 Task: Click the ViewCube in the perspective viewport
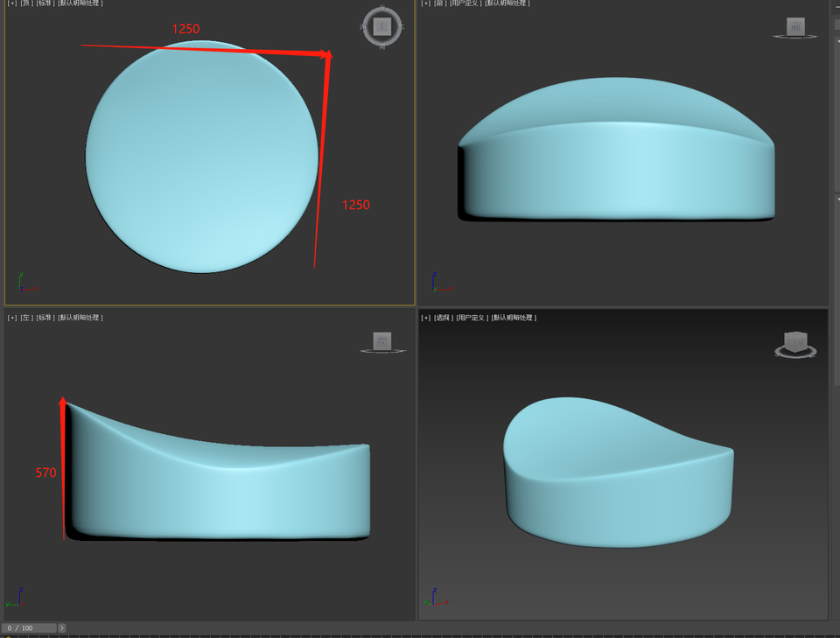[795, 342]
